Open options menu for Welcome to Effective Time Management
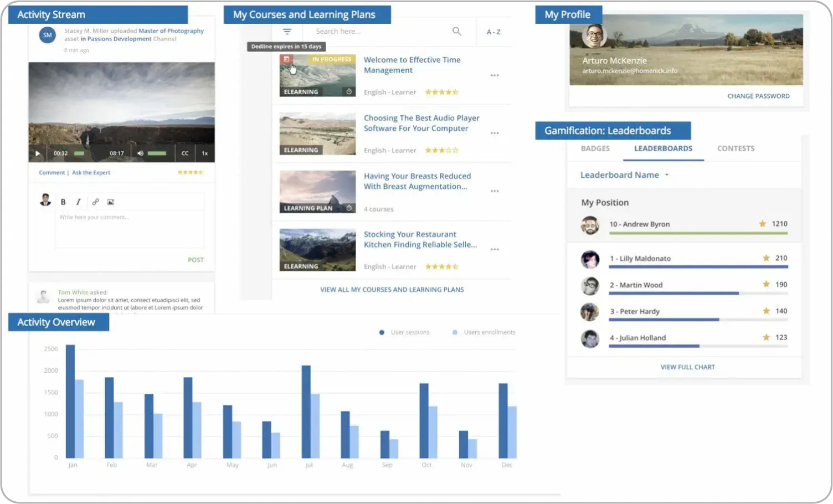 coord(495,75)
